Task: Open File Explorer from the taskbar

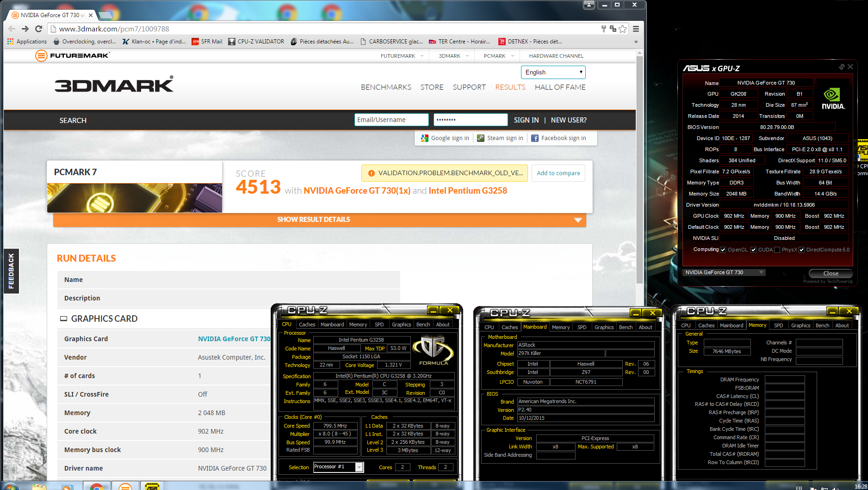Action: tap(40, 486)
